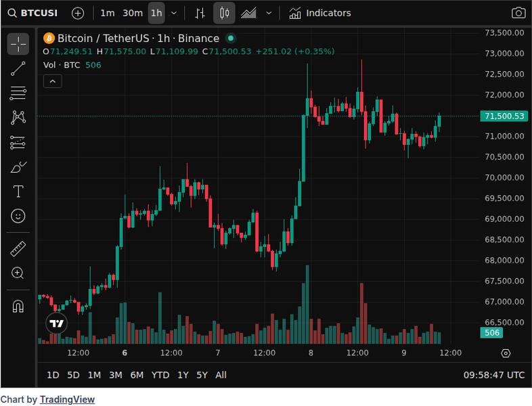Click the compare or add symbol plus icon
Image resolution: width=532 pixels, height=406 pixels.
click(x=78, y=14)
